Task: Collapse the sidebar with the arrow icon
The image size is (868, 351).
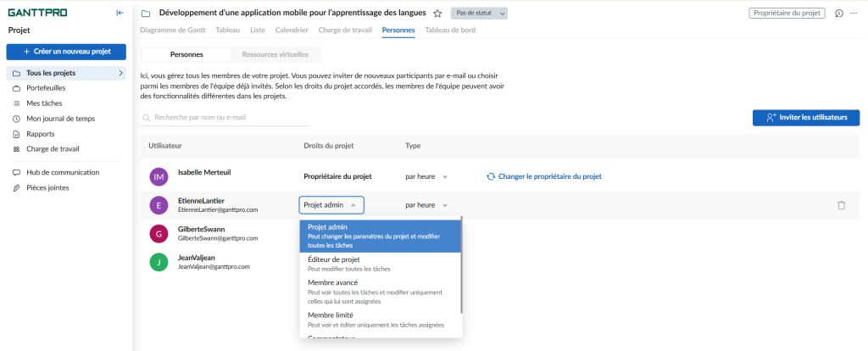Action: [x=120, y=13]
